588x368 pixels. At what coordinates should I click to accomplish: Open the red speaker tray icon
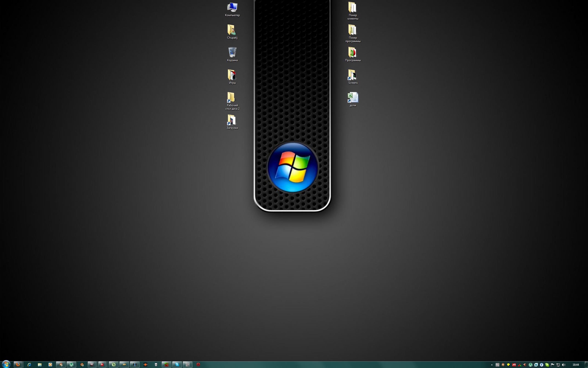point(525,365)
